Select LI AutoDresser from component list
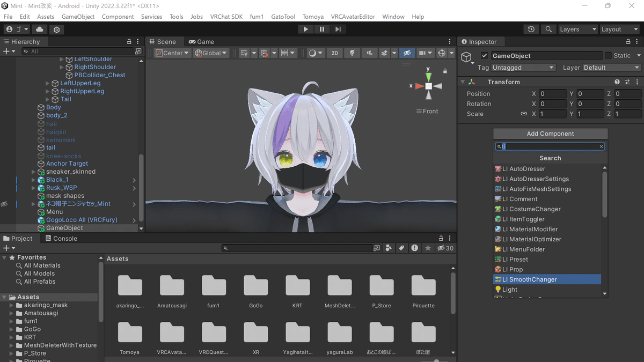The width and height of the screenshot is (644, 362). [x=547, y=169]
